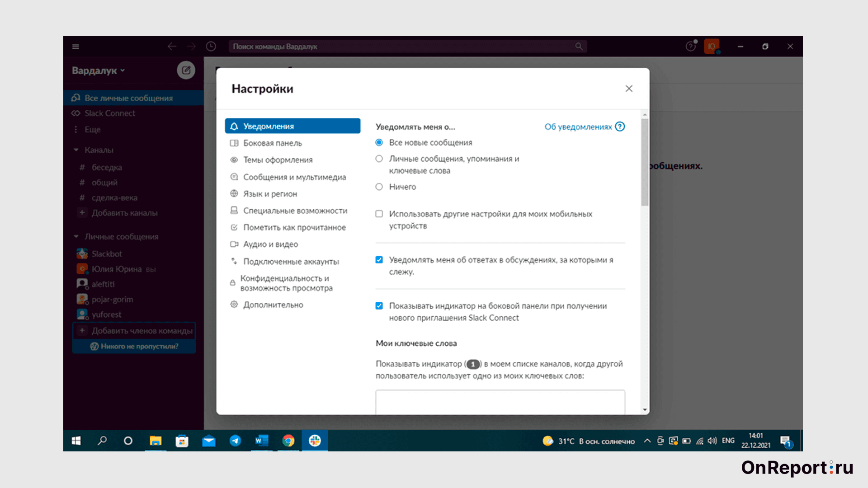This screenshot has width=868, height=488.
Task: Select Все новые сообщения radio button
Action: point(380,142)
